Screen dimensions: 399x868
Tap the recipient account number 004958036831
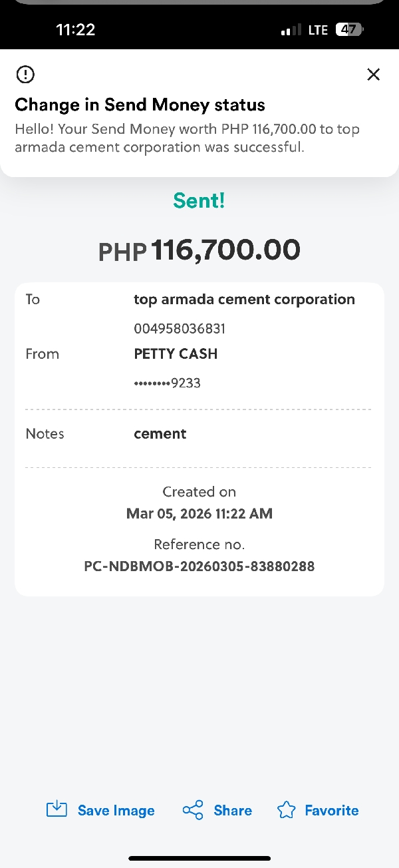coord(180,328)
